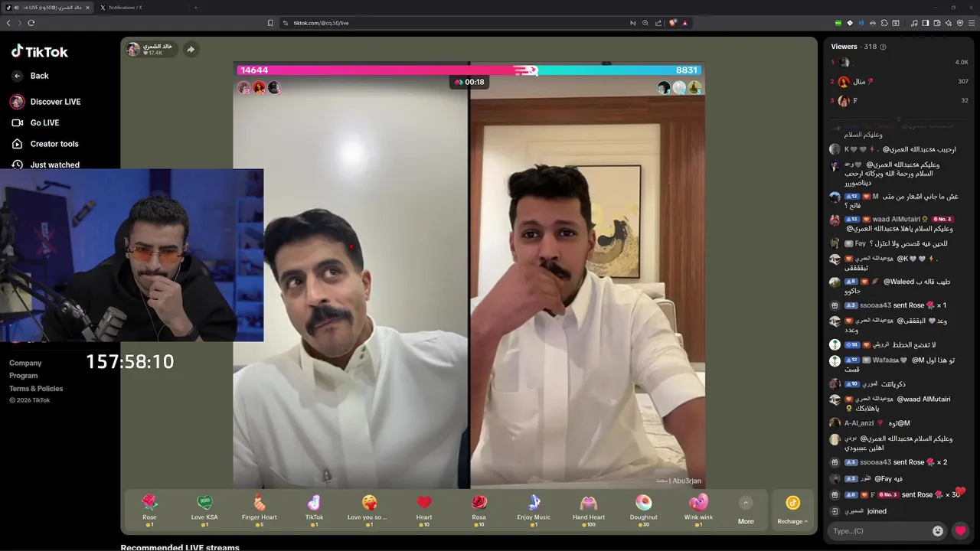
Task: Click the battle timer 00:18
Action: [469, 82]
